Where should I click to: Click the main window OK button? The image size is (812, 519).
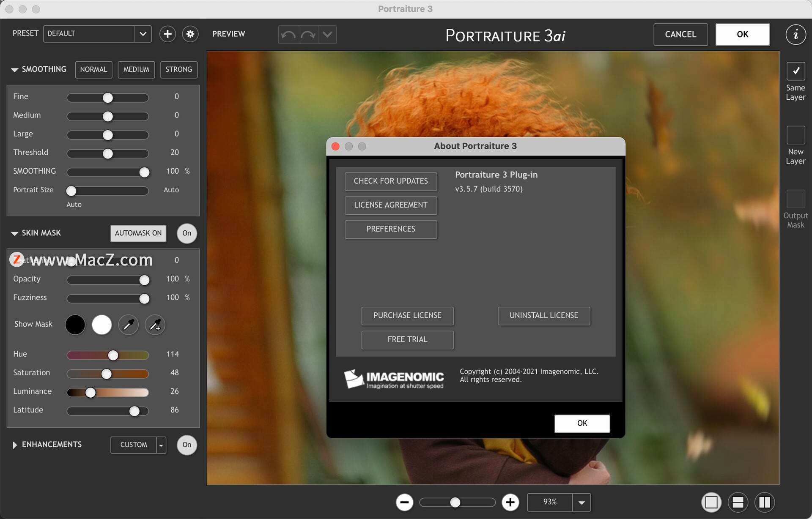tap(742, 34)
